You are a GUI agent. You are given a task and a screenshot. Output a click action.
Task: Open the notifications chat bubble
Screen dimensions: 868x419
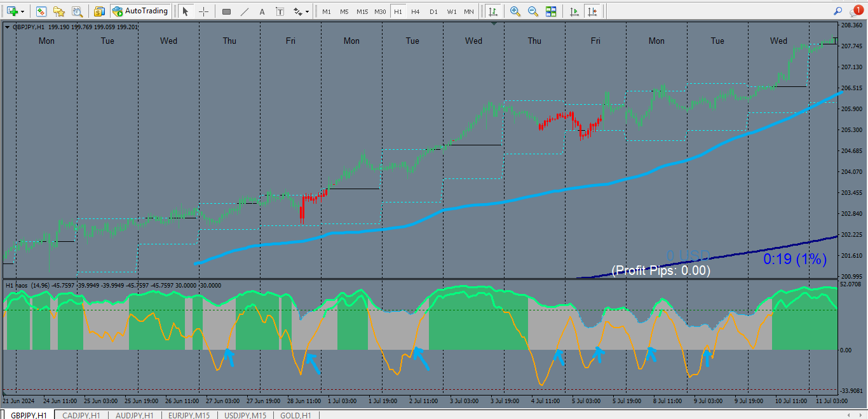coord(855,11)
